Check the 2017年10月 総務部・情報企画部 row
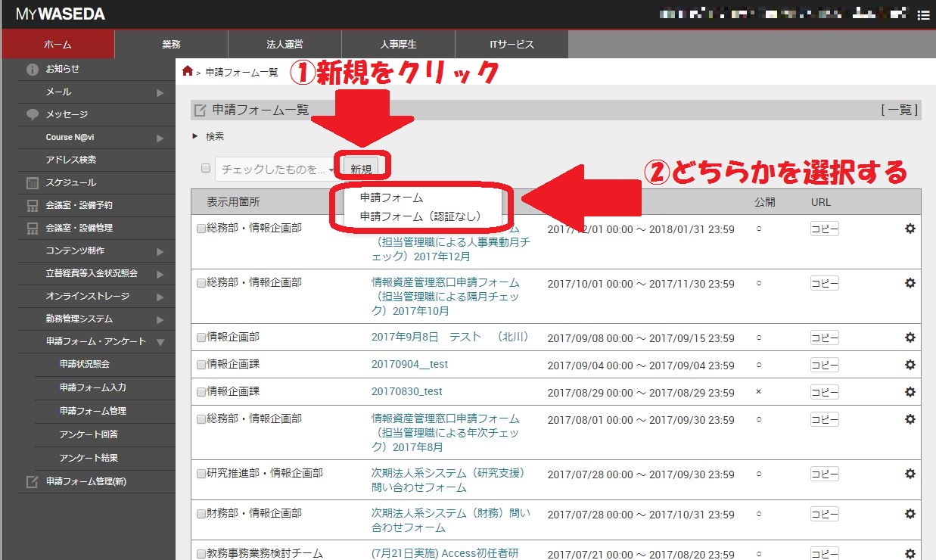The image size is (936, 560). tap(201, 283)
